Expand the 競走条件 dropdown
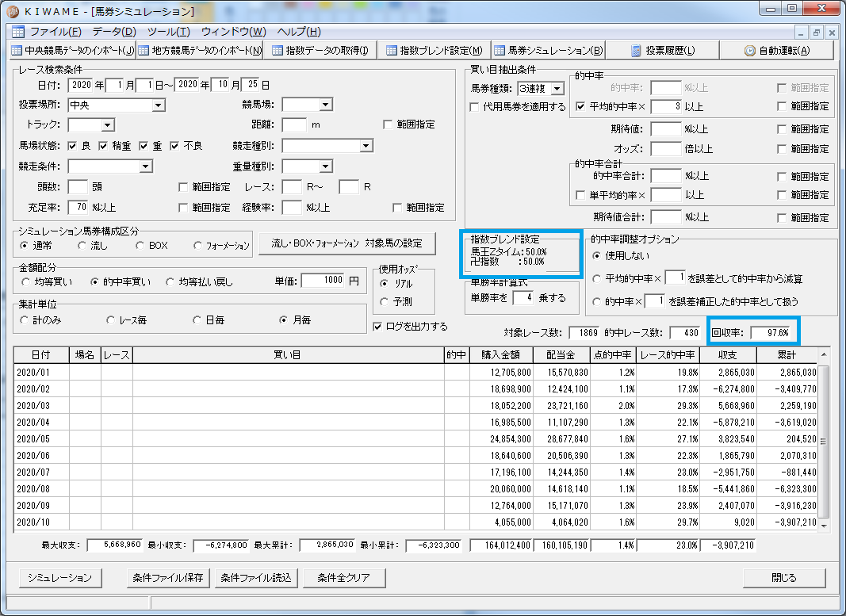The image size is (846, 616). tap(145, 166)
